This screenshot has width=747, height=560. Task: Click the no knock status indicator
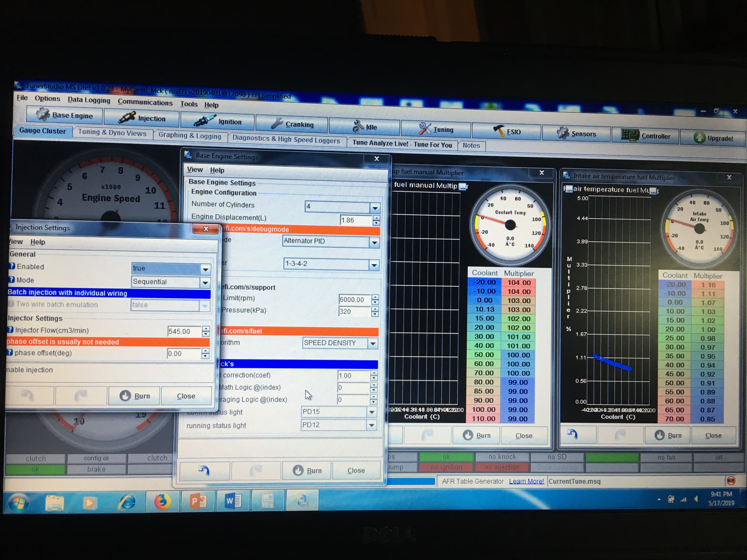tap(502, 456)
